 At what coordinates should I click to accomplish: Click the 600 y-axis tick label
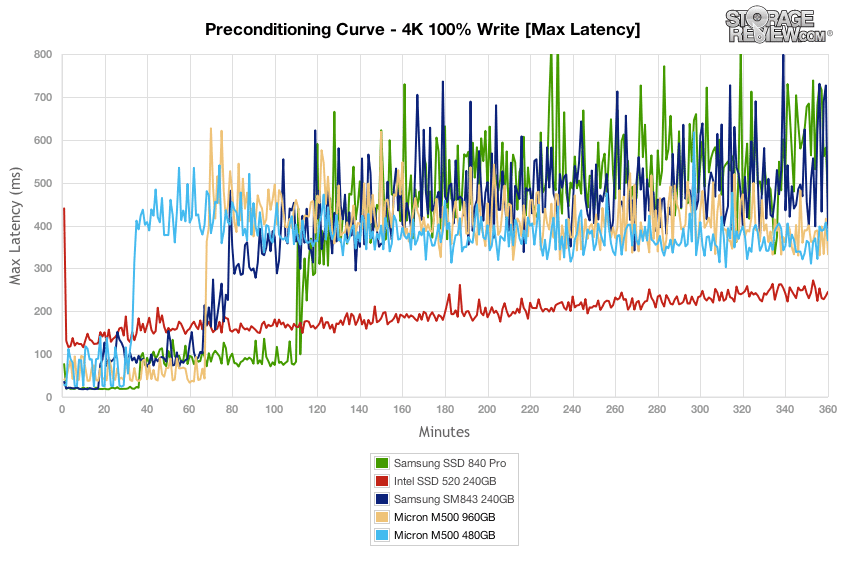43,140
